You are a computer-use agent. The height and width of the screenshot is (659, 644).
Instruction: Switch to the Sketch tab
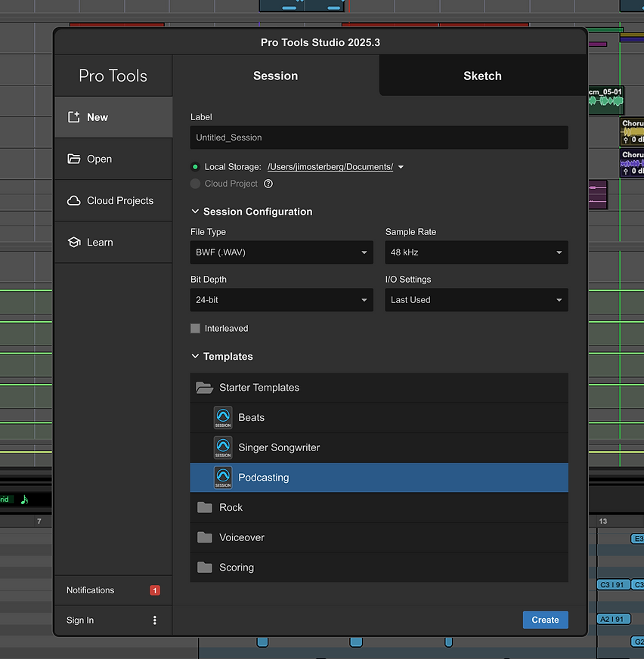click(482, 76)
